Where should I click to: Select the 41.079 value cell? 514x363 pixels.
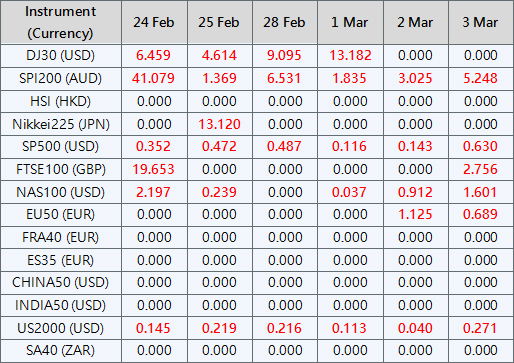click(154, 78)
